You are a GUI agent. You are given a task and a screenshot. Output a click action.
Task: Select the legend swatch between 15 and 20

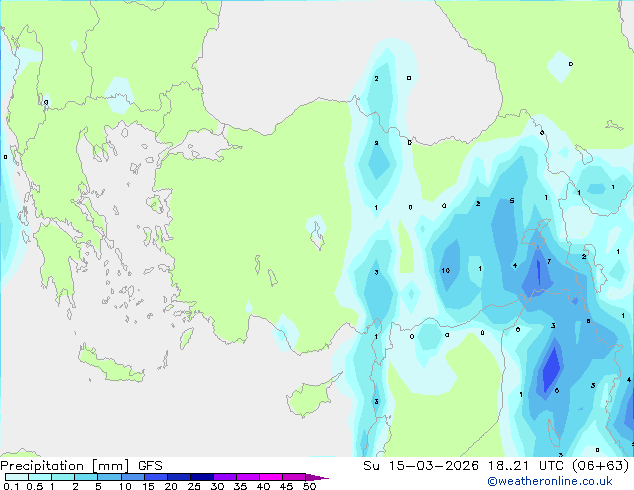pos(156,477)
